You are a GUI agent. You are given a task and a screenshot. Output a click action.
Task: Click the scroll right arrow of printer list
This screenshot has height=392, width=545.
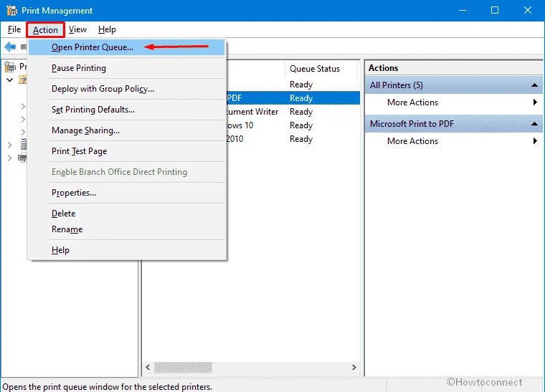click(x=354, y=367)
